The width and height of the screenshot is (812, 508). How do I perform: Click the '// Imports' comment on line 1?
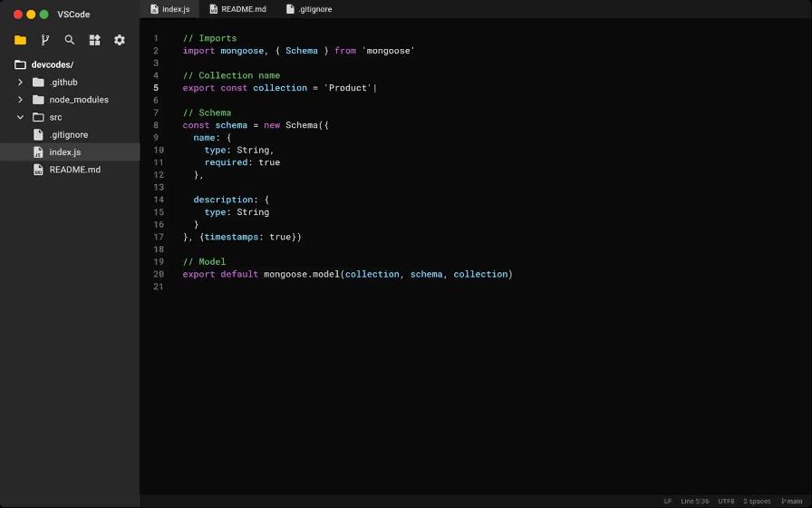point(209,38)
